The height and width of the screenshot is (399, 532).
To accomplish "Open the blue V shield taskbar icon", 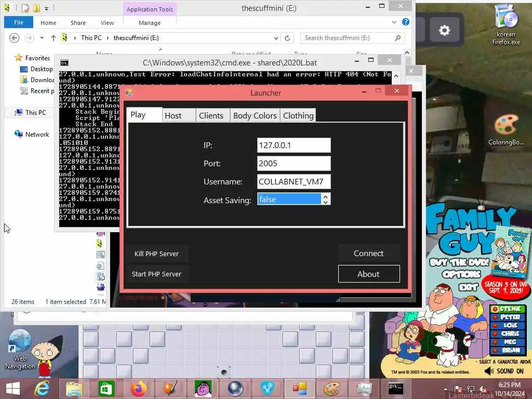I will (268, 389).
